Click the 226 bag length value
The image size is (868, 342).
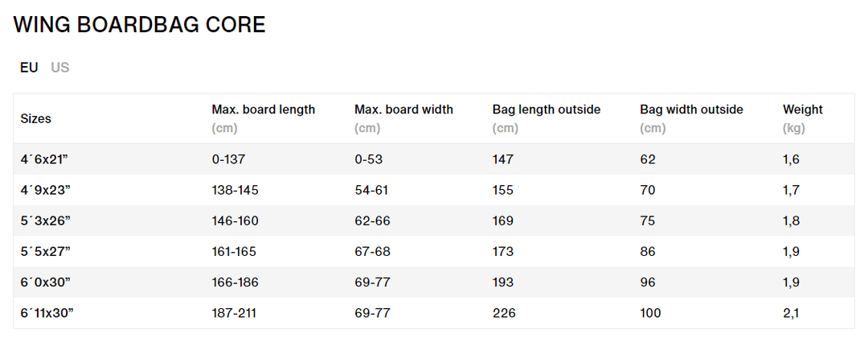point(503,313)
